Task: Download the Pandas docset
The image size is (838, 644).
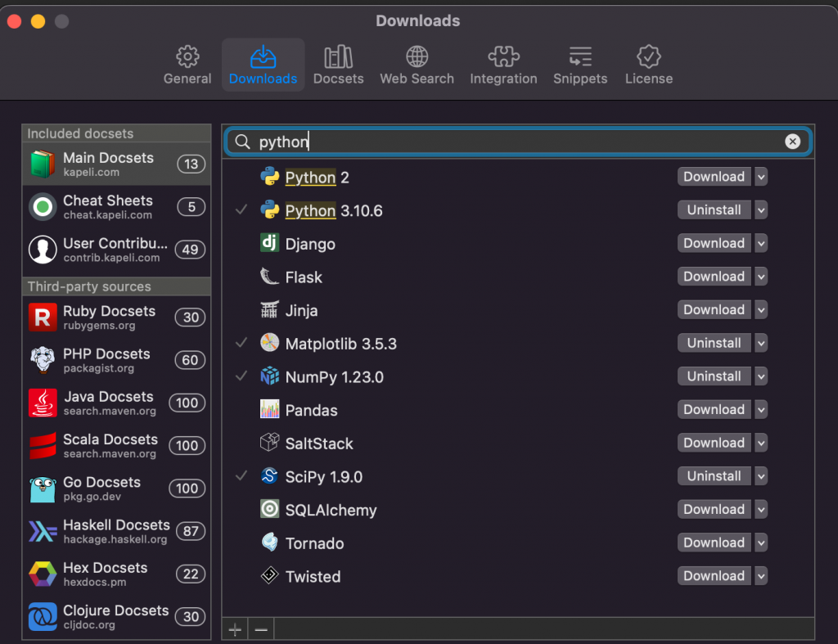Action: point(714,409)
